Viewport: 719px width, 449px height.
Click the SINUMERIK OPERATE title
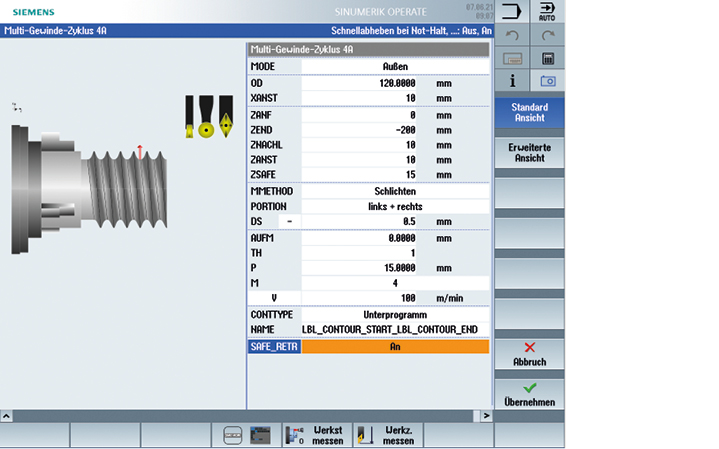tap(381, 12)
